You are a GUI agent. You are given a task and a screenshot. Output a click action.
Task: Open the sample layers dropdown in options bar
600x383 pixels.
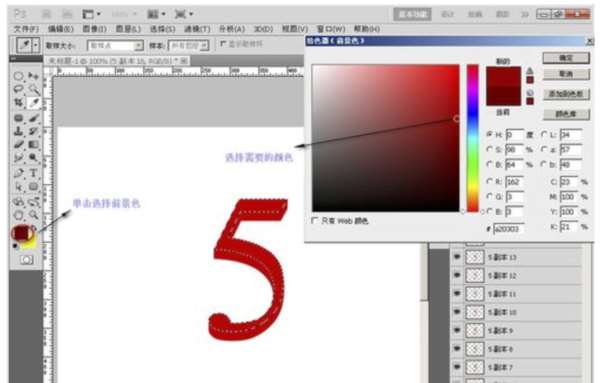click(x=189, y=46)
